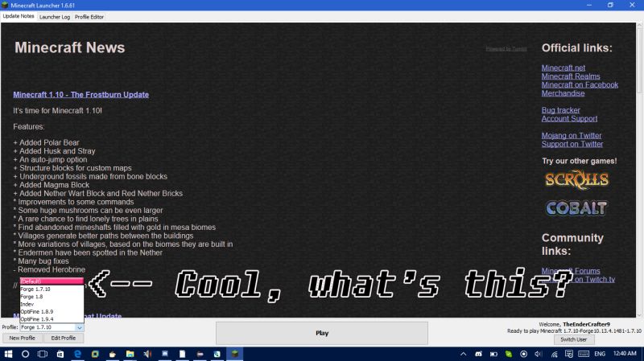Open the Account Support link

tap(569, 118)
